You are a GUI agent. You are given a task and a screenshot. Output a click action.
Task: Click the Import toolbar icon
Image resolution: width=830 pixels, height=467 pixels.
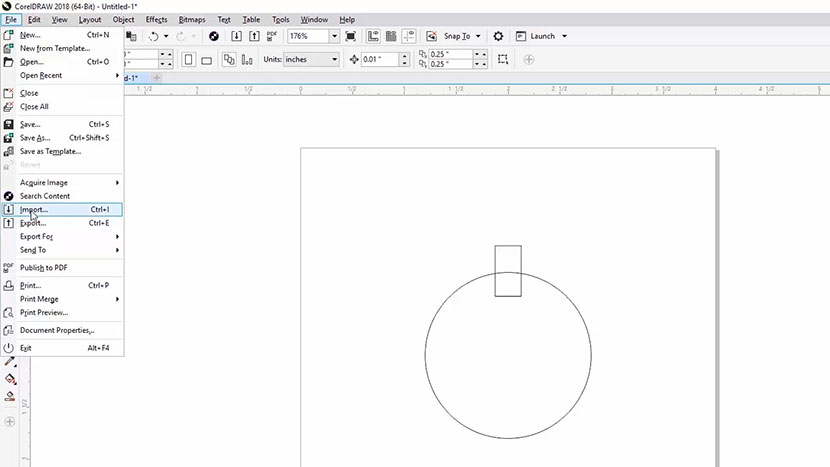point(237,36)
